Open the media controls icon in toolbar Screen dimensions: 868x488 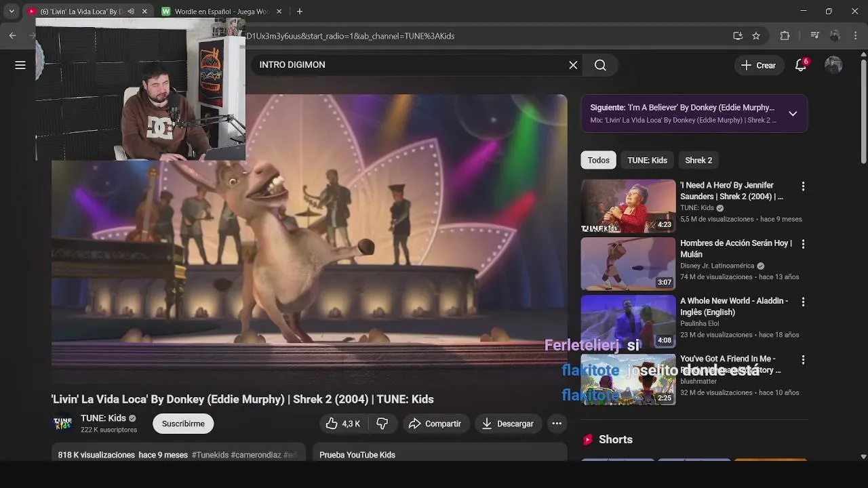815,36
